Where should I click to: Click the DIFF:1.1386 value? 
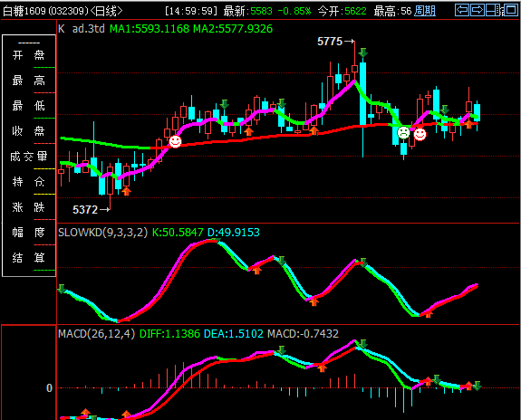click(169, 333)
